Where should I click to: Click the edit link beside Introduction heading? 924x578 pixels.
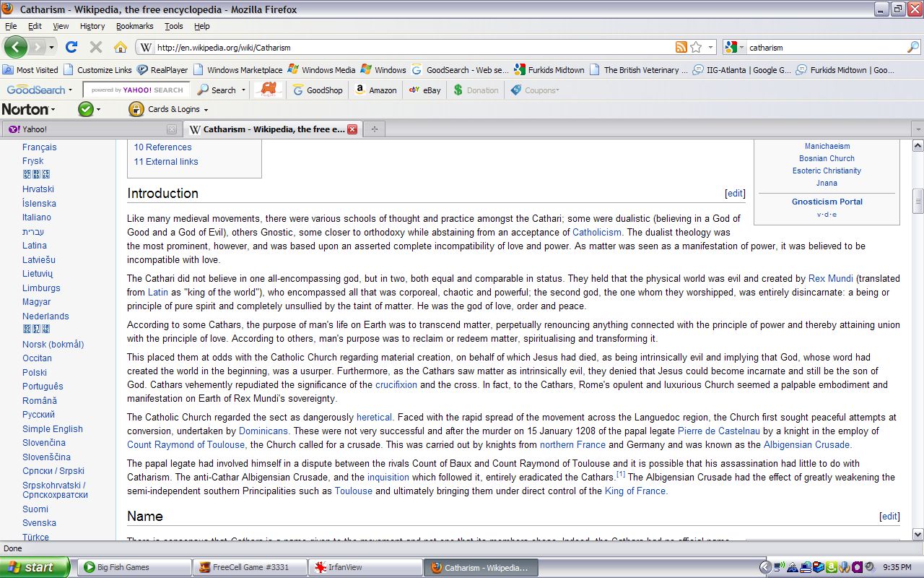click(735, 194)
